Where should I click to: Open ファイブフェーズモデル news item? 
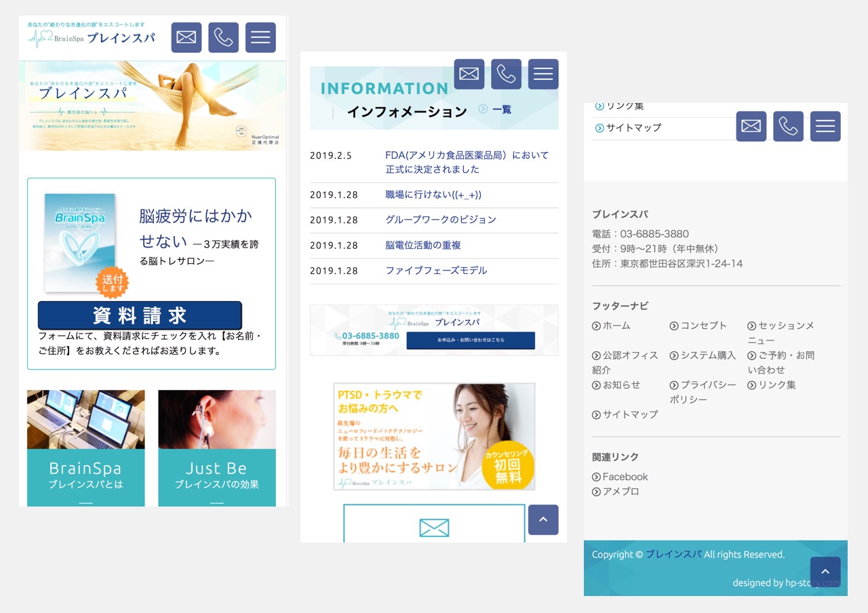pos(436,271)
